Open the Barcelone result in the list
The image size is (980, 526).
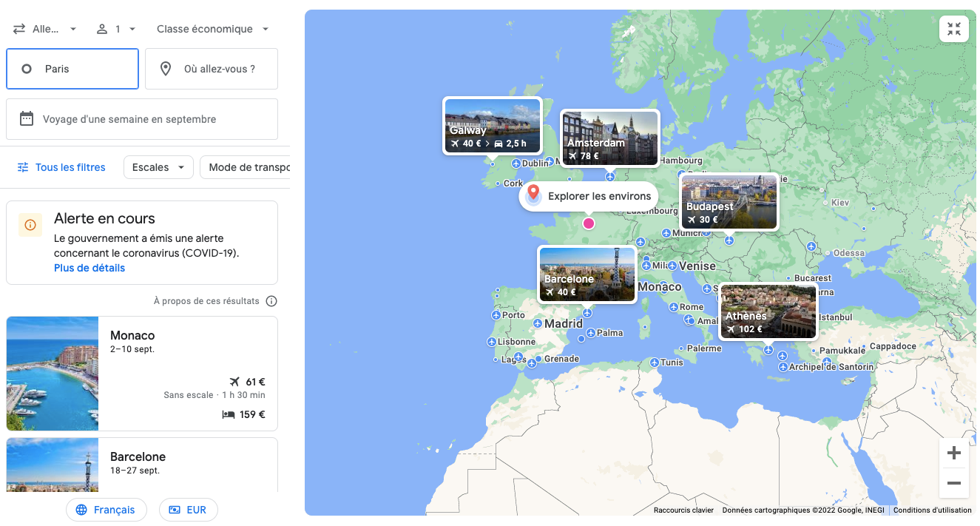coord(142,465)
